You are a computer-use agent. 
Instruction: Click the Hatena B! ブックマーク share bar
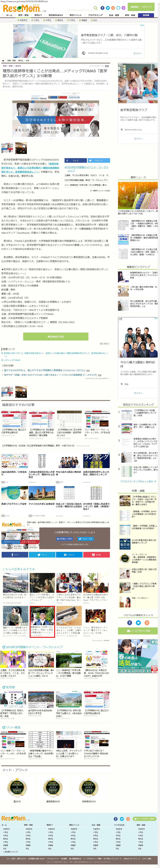tap(69, 555)
